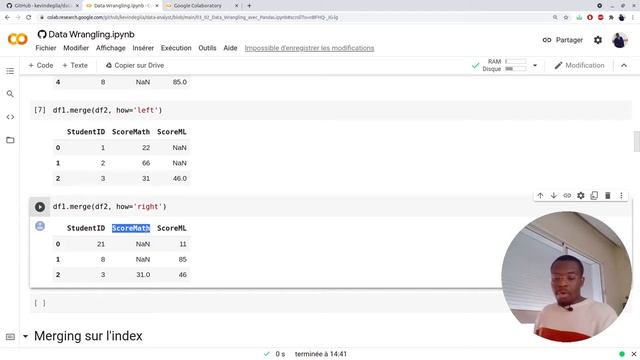Screen dimensions: 640x360
Task: Copy link to the selected cell
Action: 567,196
